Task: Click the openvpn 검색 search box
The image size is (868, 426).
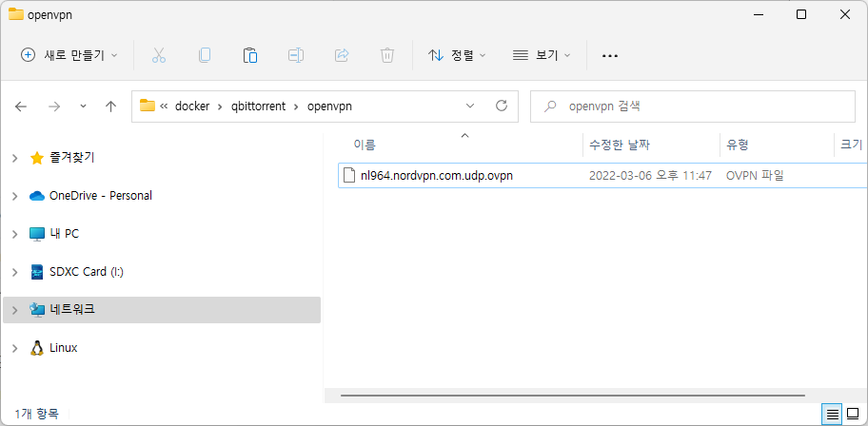Action: pos(693,106)
